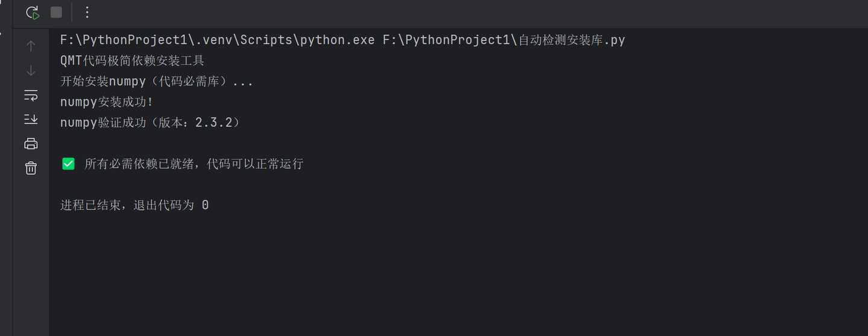Click the empty console area below the output
The height and width of the screenshot is (336, 868).
pos(422,277)
